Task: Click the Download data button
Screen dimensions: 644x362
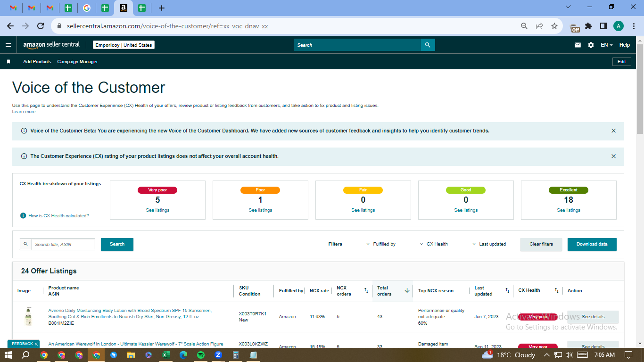Action: (592, 244)
